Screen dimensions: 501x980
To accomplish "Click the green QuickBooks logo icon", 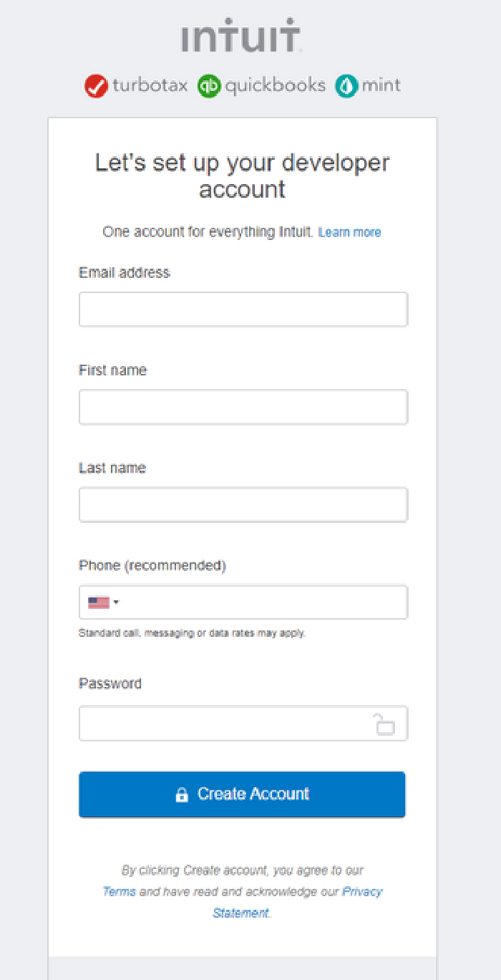I will 209,86.
